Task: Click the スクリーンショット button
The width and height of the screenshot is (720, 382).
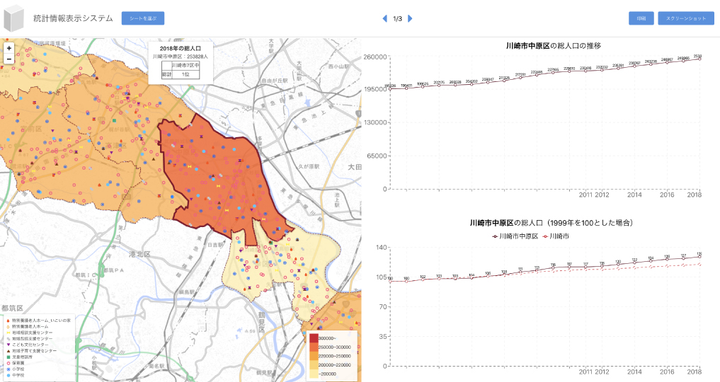Action: coord(686,18)
